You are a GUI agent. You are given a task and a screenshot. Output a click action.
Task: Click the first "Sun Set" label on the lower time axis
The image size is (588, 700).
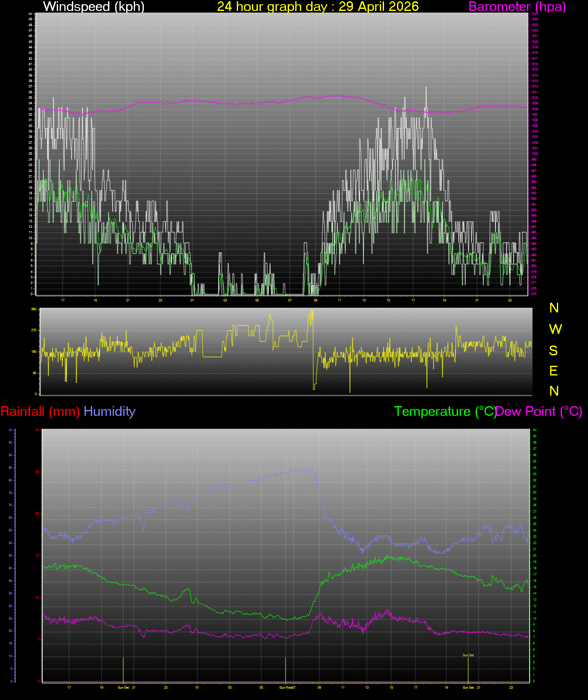[123, 687]
